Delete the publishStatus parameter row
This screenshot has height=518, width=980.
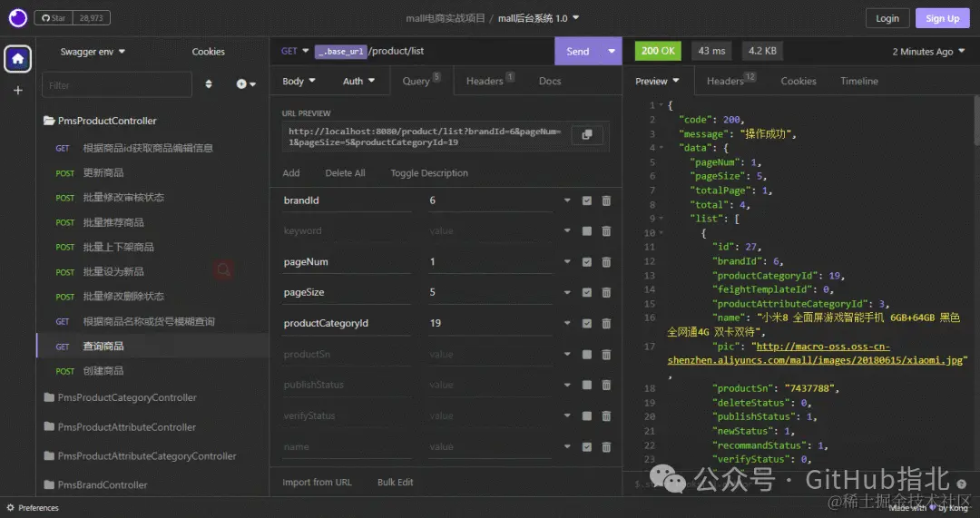(606, 385)
